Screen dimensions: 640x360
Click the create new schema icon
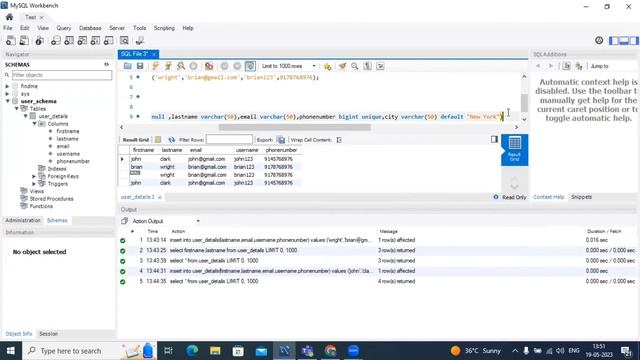pyautogui.click(x=56, y=40)
